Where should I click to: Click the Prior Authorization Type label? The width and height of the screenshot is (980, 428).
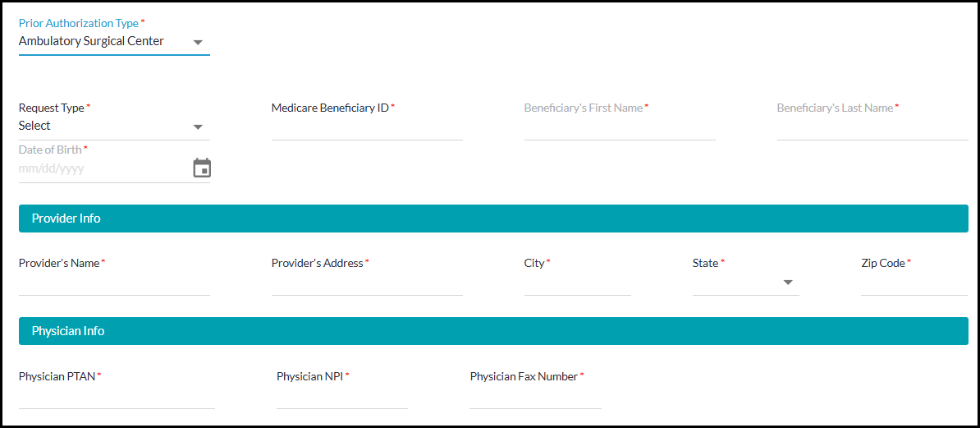(x=79, y=24)
